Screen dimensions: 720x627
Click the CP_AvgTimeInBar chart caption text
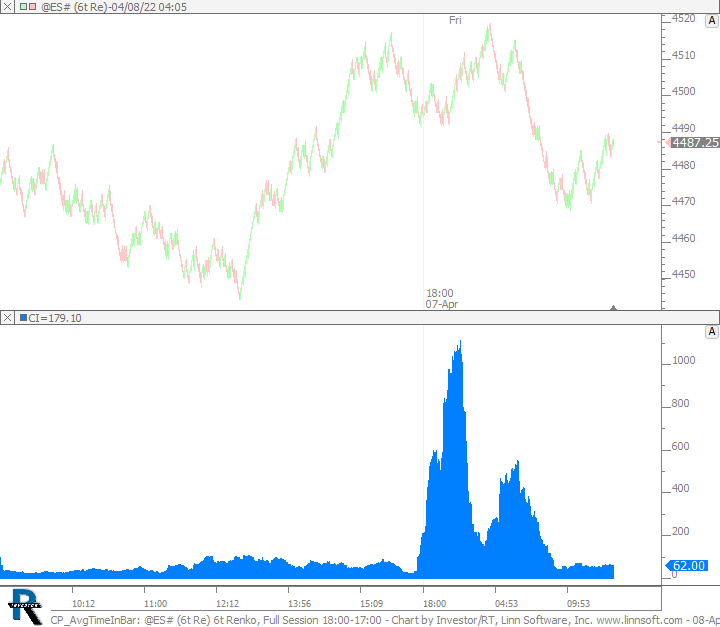click(x=95, y=620)
